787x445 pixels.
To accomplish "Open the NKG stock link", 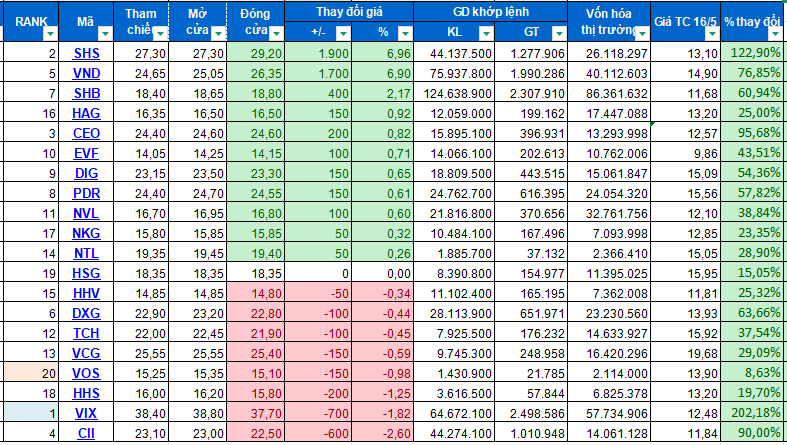I will click(x=86, y=233).
